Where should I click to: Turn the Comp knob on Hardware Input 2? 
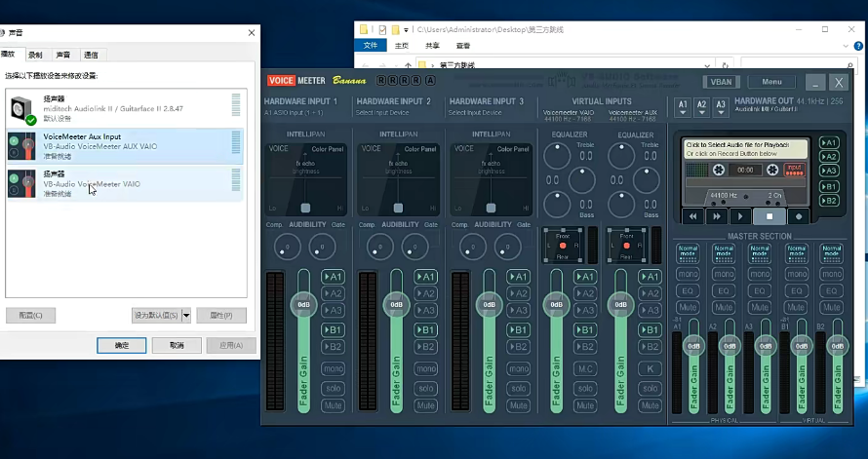(x=379, y=247)
